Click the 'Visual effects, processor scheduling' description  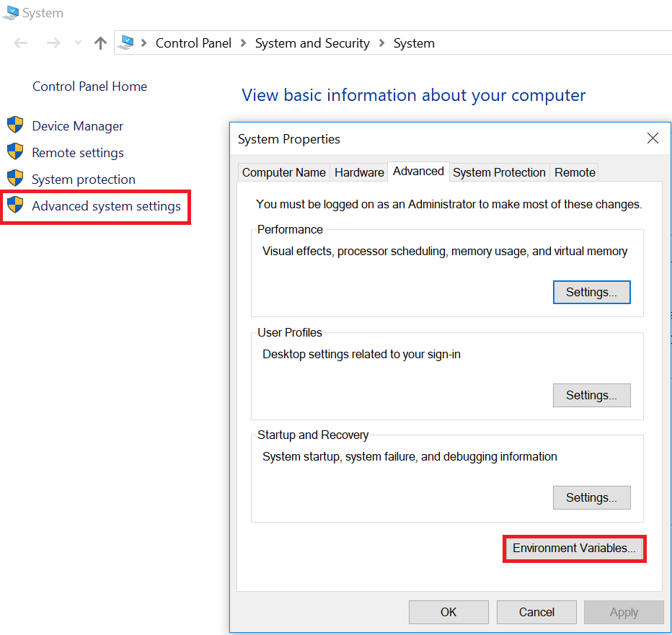(x=445, y=251)
